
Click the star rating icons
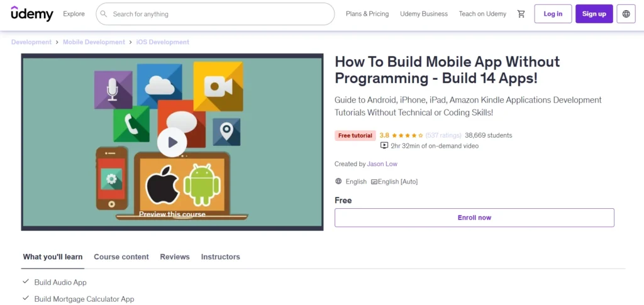click(x=407, y=135)
